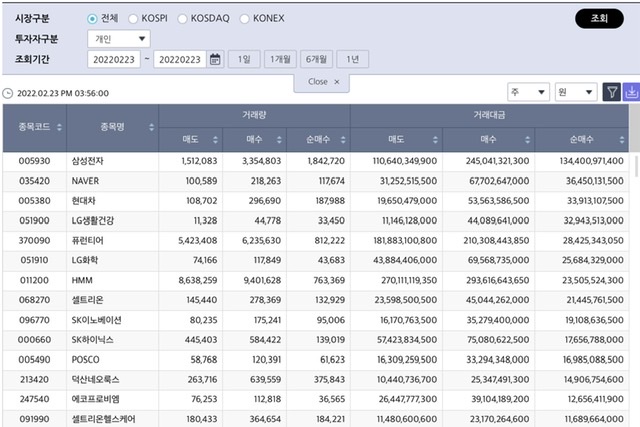Sort the 거래량 순매수 column
This screenshot has height=427, width=640.
point(342,138)
